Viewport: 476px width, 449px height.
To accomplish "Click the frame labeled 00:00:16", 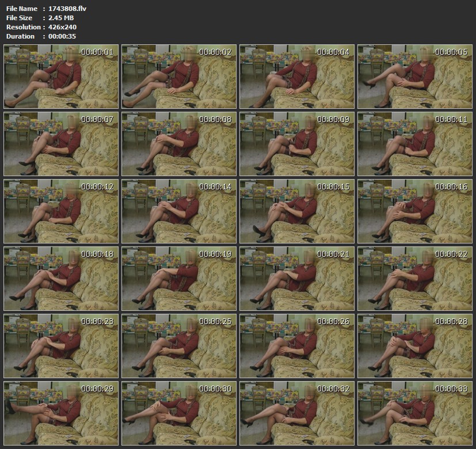I will [x=415, y=211].
